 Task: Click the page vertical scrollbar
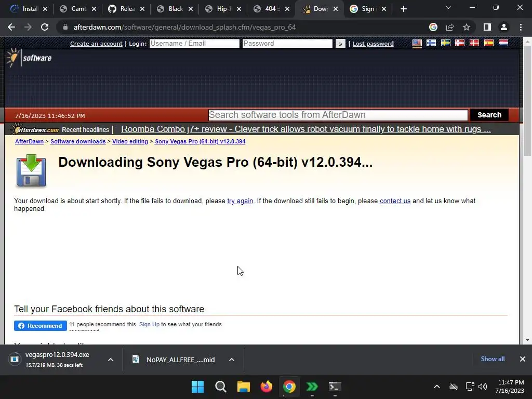click(x=527, y=100)
